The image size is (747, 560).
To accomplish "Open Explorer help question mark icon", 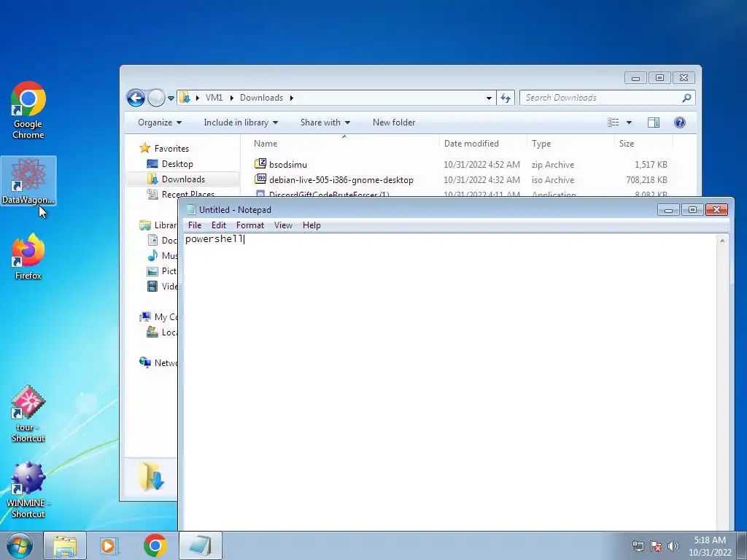I will [680, 122].
